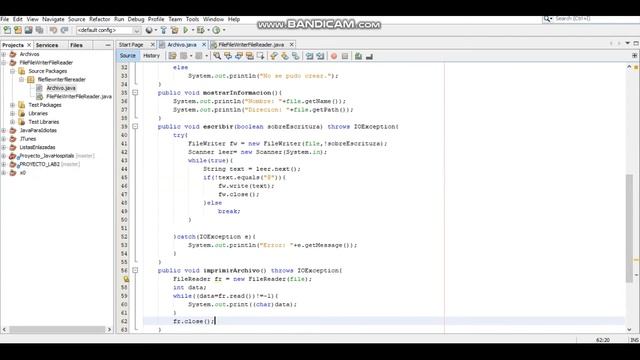Select the ListasEnlazadas project
The height and width of the screenshot is (360, 640).
click(37, 147)
